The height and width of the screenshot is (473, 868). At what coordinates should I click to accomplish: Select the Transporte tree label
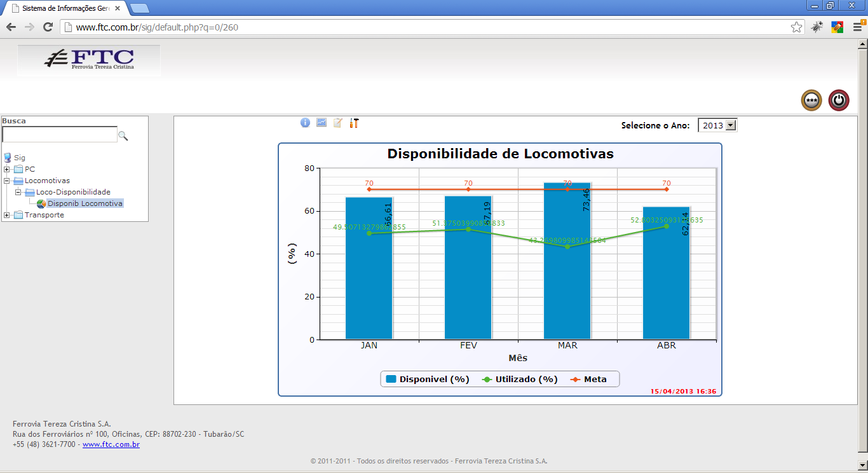coord(44,215)
